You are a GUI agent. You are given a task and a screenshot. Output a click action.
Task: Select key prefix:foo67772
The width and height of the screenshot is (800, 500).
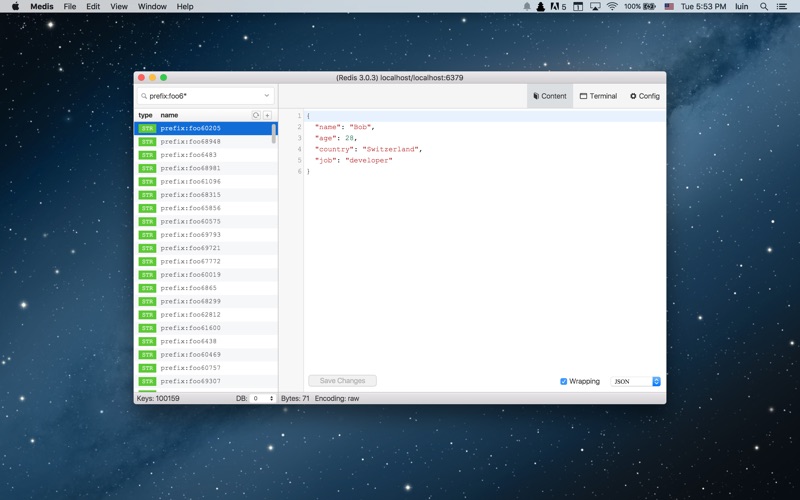(x=206, y=261)
